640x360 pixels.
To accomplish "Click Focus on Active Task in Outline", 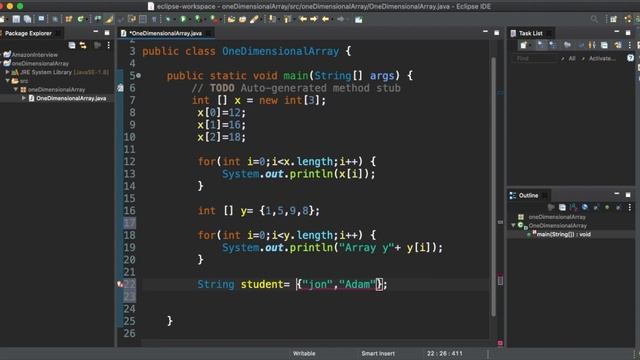I will coord(551,207).
